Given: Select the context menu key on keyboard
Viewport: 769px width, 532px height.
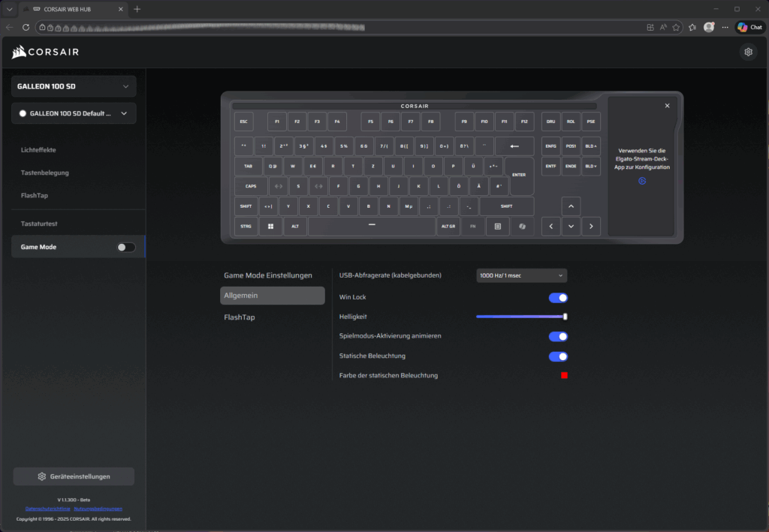Looking at the screenshot, I should [497, 226].
